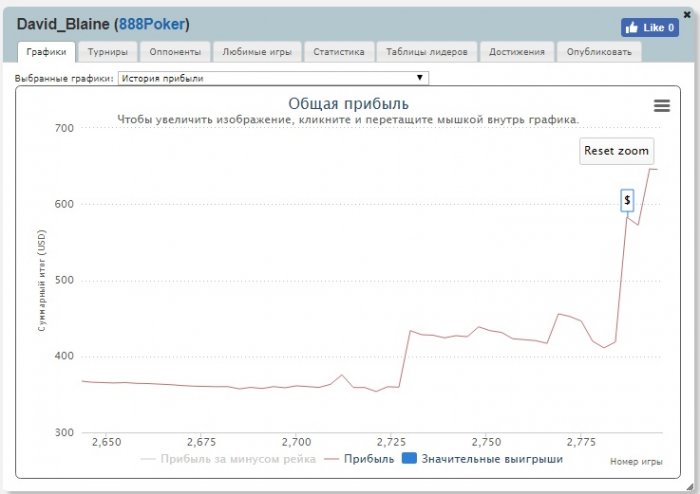Click the Номер игры axis title
700x494 pixels.
(x=636, y=462)
